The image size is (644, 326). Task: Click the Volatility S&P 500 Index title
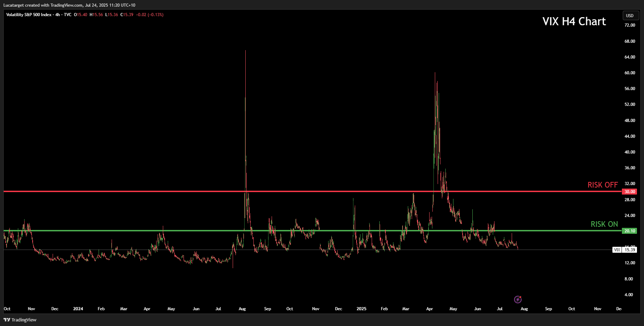pos(29,15)
